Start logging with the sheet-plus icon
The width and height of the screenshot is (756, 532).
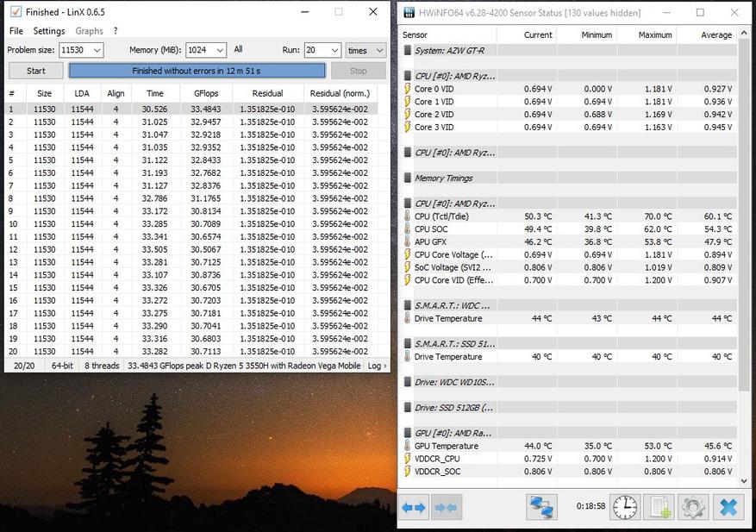pyautogui.click(x=659, y=507)
